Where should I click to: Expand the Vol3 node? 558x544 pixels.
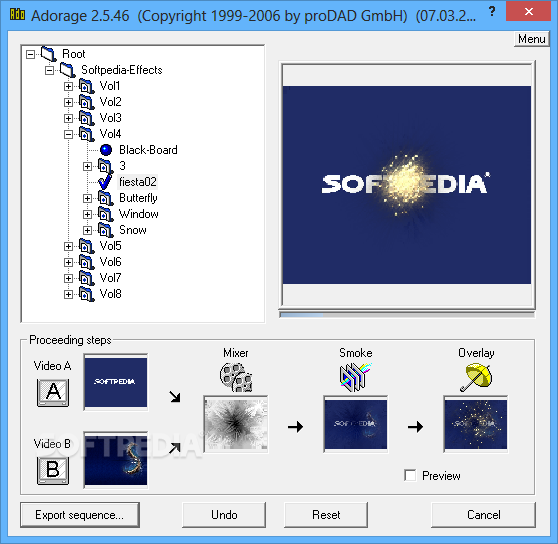pos(68,118)
